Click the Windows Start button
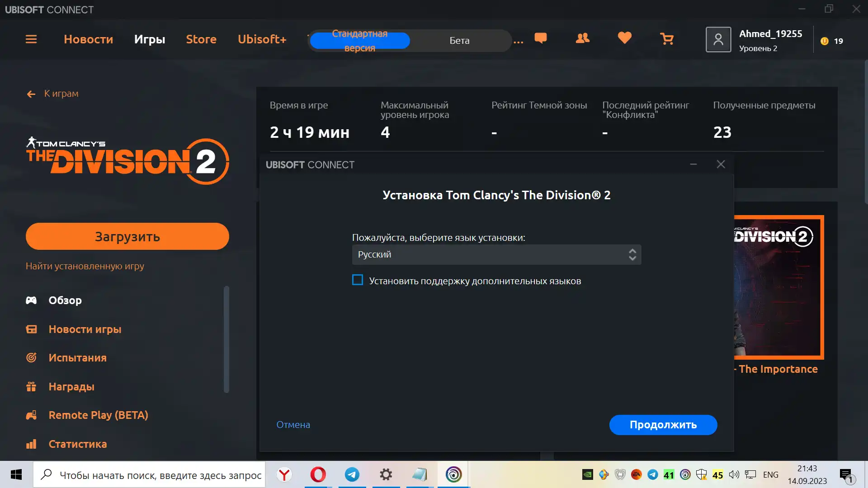The height and width of the screenshot is (488, 868). point(16,474)
